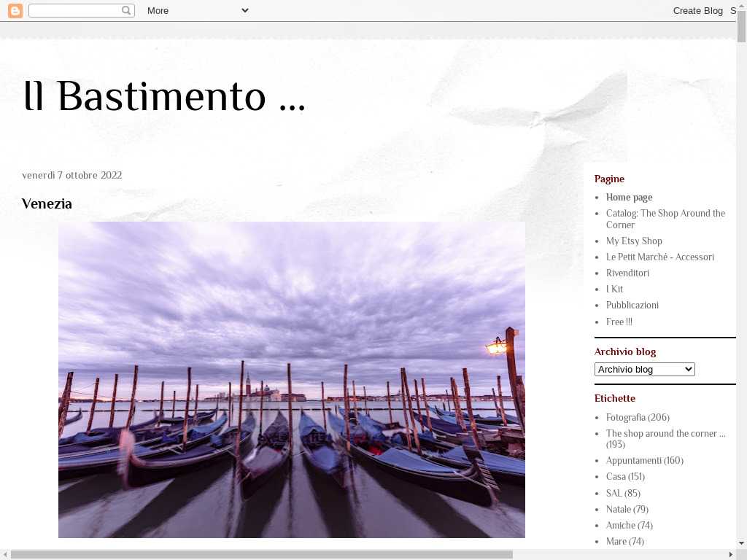Select the Appuntamenti (160) label

[x=645, y=461]
